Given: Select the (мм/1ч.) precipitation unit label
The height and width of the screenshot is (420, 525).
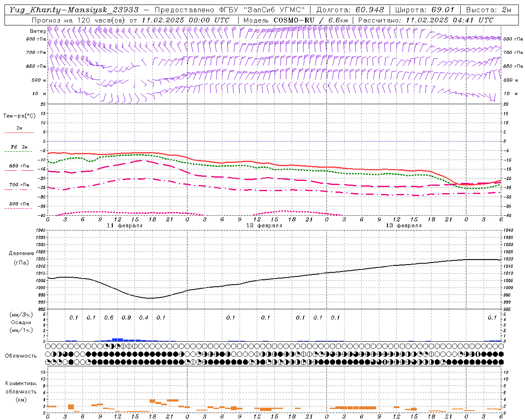Looking at the screenshot, I should (x=21, y=330).
